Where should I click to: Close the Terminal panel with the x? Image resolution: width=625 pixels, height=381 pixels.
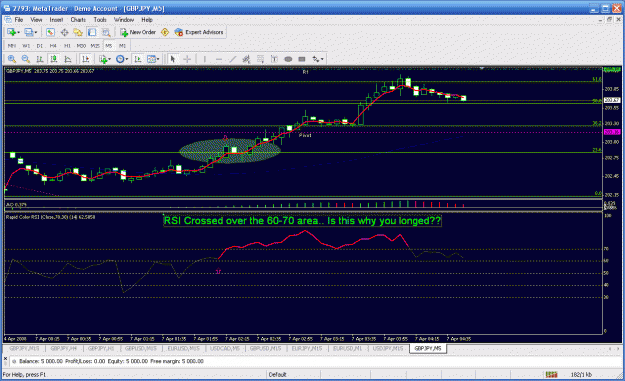tap(5, 359)
